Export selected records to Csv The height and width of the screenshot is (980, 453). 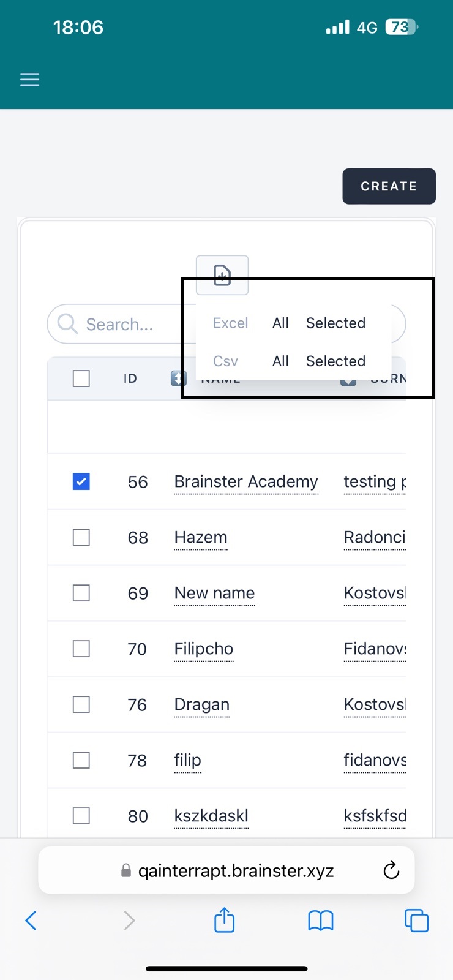coord(335,361)
